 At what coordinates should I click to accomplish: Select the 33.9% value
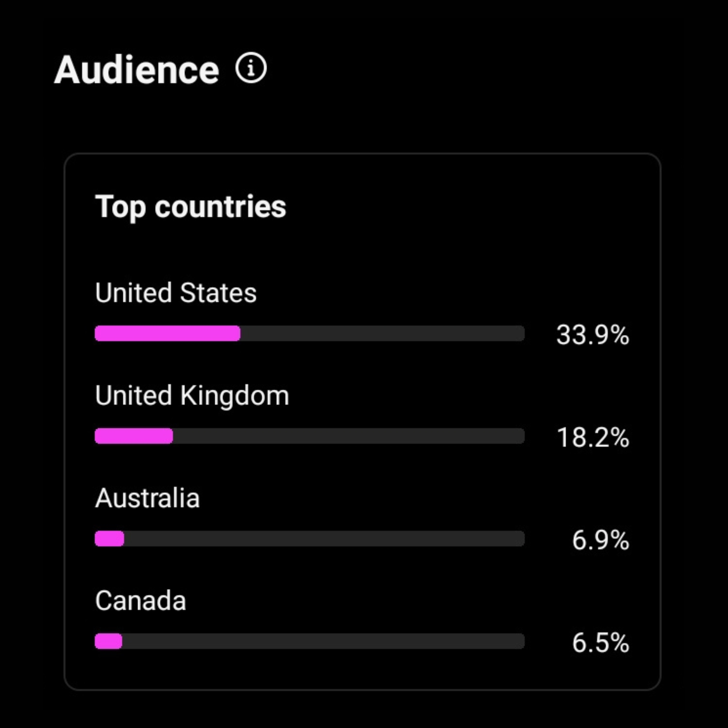point(593,335)
